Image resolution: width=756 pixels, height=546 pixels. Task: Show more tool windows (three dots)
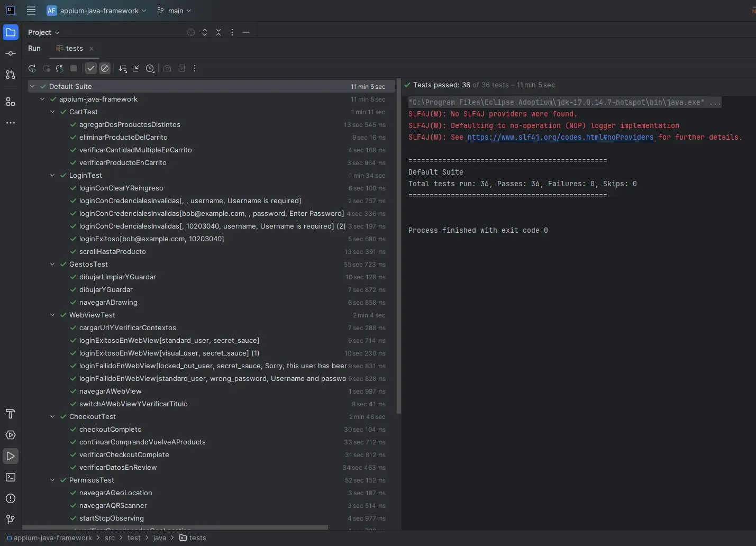pyautogui.click(x=11, y=123)
